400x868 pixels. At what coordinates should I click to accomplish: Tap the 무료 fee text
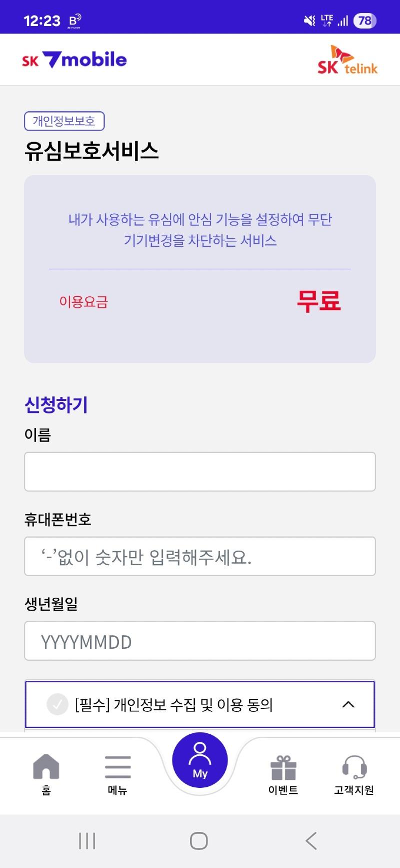(319, 301)
